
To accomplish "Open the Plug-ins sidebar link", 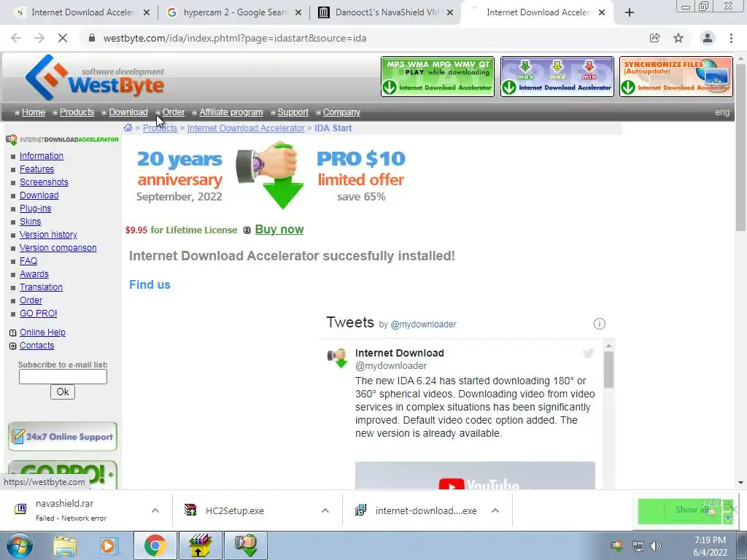I will click(35, 209).
